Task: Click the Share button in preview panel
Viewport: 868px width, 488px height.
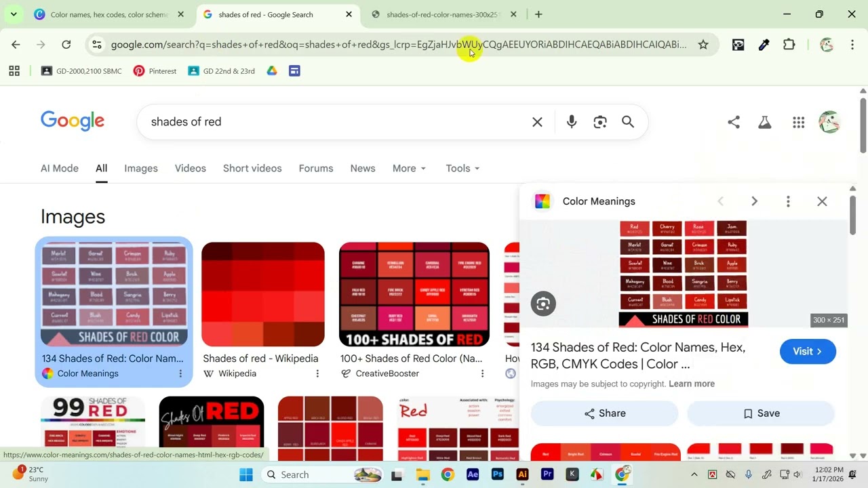Action: point(604,413)
